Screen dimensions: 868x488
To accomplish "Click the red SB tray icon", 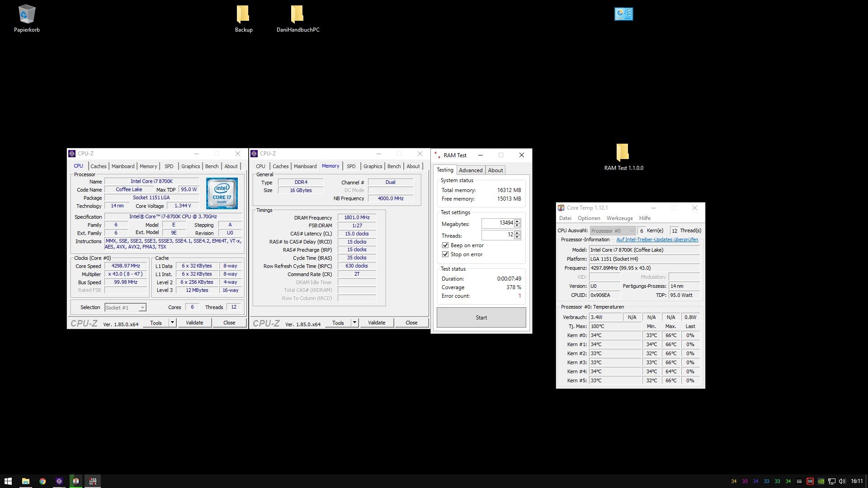I will (x=810, y=481).
